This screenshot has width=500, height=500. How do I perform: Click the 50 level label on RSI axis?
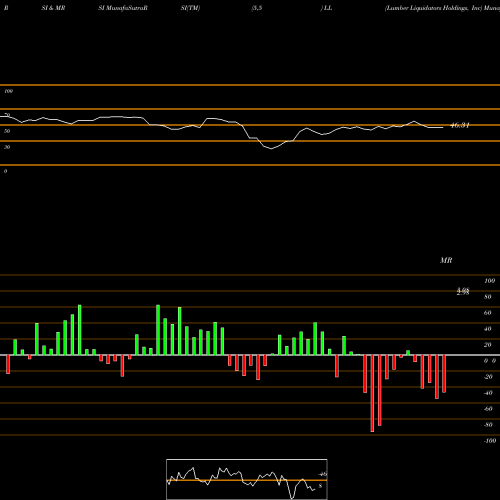(7, 131)
